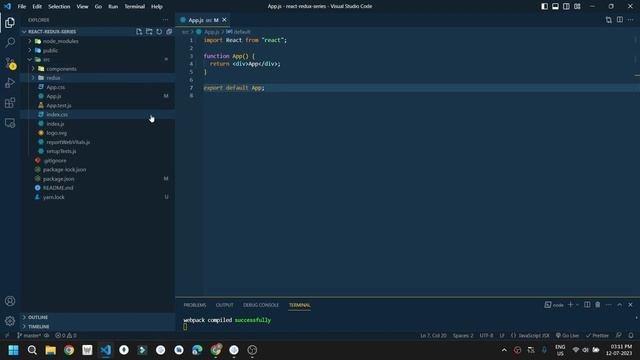Create a new folder in Explorer
The height and width of the screenshot is (360, 640).
[149, 31]
